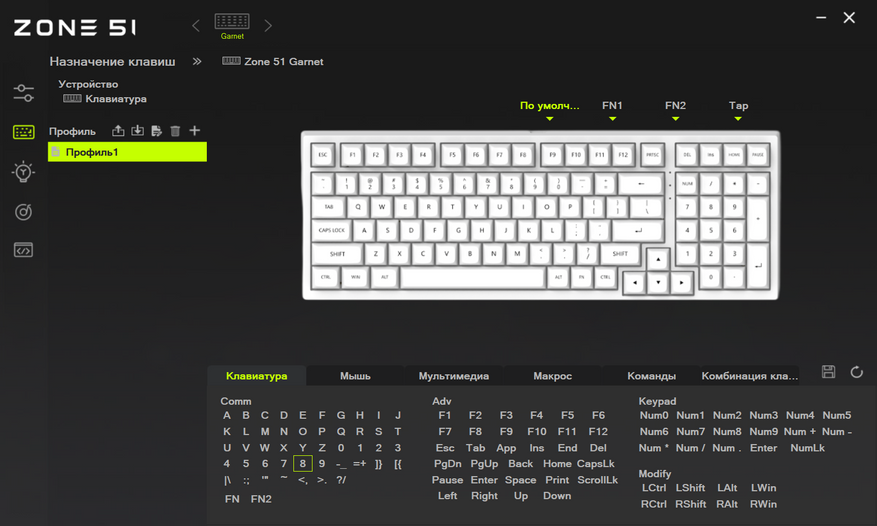Choose the ScrollLk key assignment
The image size is (877, 526).
(x=597, y=480)
